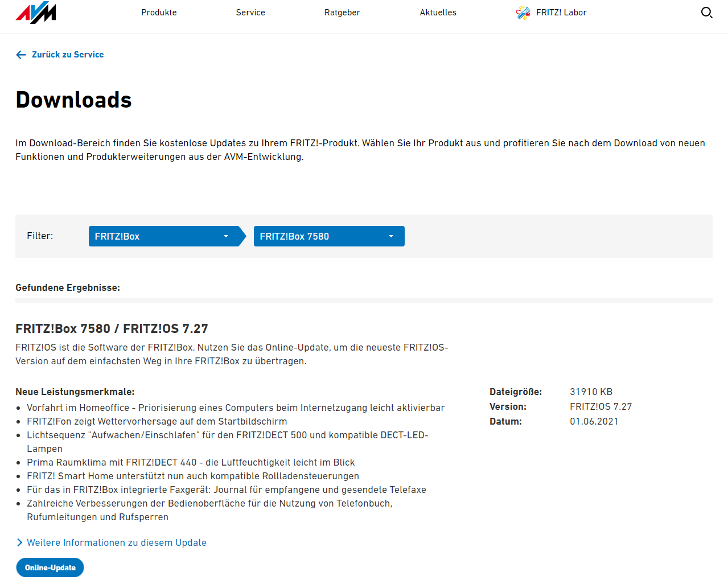Open the Produkte menu
Viewport: 728px width, 580px height.
(159, 13)
